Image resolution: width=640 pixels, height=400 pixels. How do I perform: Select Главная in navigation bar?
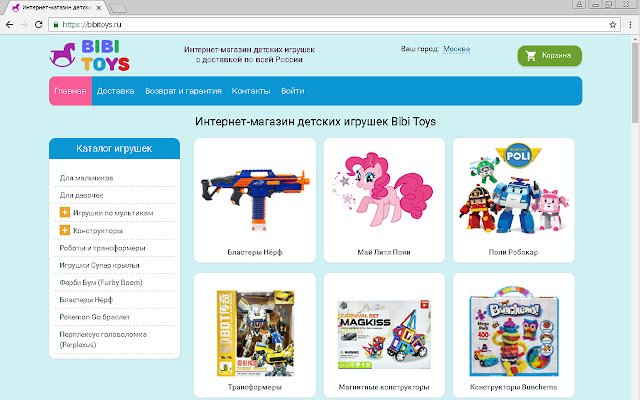tap(70, 91)
